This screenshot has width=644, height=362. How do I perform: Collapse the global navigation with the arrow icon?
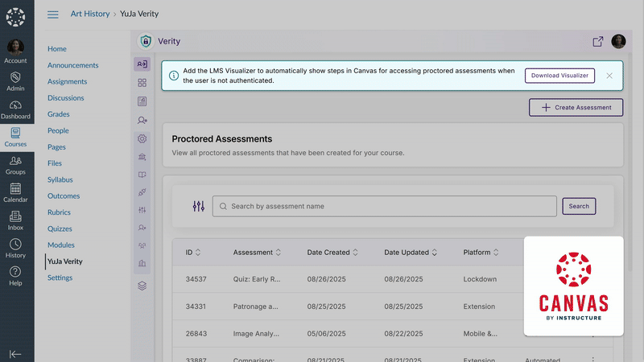point(15,354)
